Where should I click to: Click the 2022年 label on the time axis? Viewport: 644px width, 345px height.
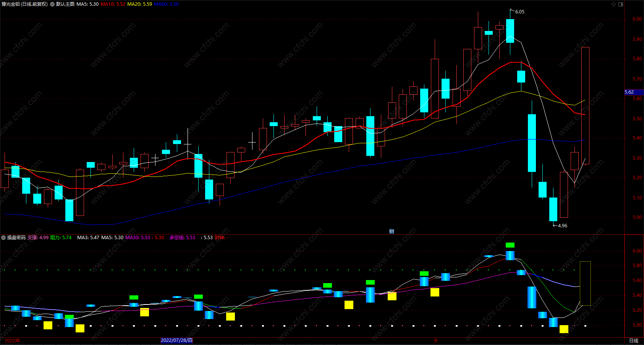[12, 341]
